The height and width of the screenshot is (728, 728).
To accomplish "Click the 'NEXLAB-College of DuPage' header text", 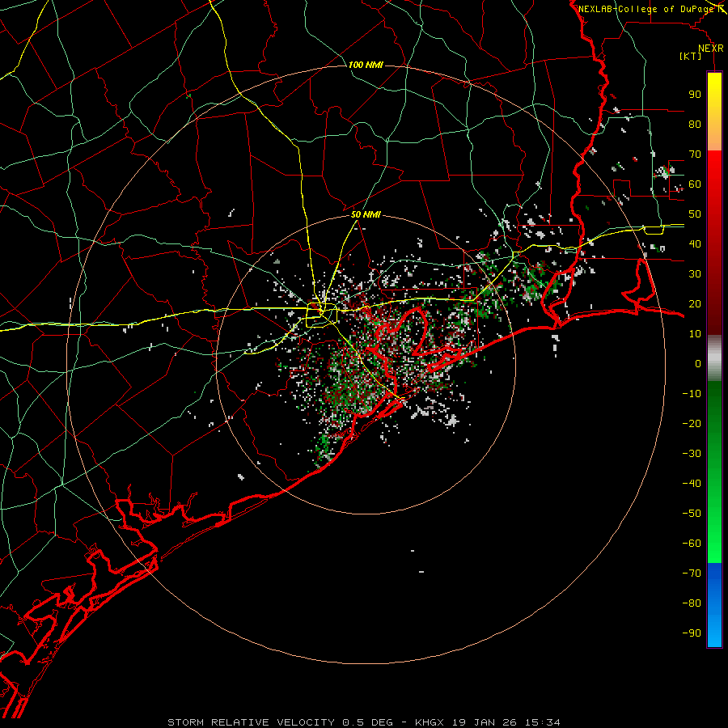I will click(645, 9).
